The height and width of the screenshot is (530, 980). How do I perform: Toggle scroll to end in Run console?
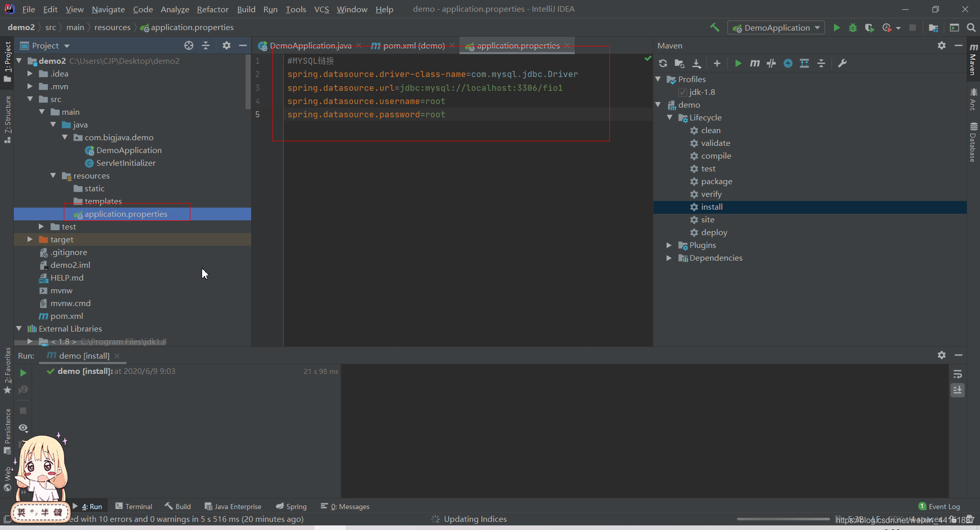pos(958,390)
